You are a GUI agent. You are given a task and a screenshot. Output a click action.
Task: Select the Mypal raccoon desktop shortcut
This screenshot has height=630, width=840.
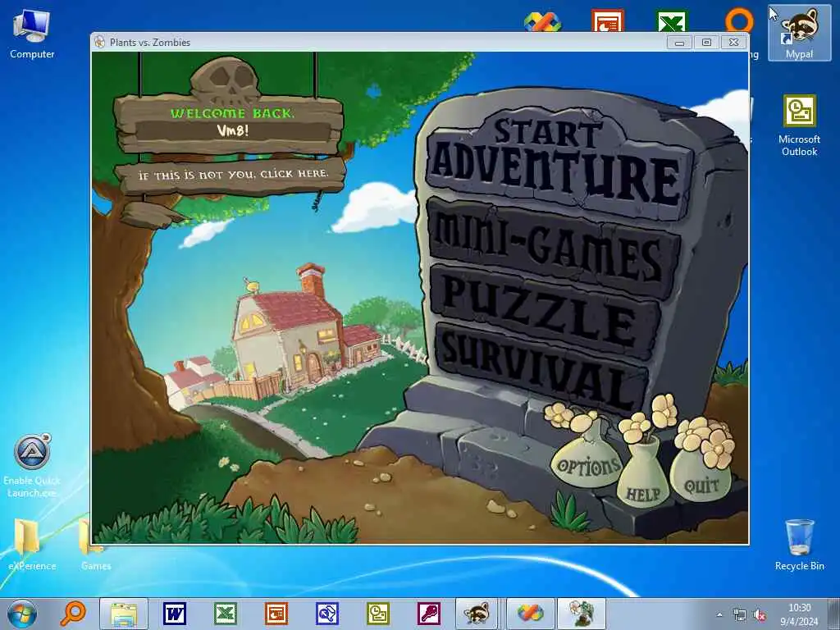799,32
